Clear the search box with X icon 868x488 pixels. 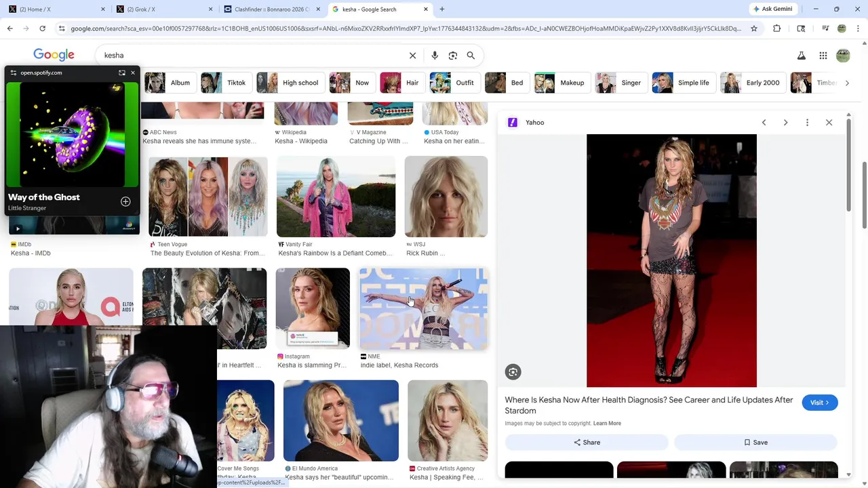tap(412, 56)
